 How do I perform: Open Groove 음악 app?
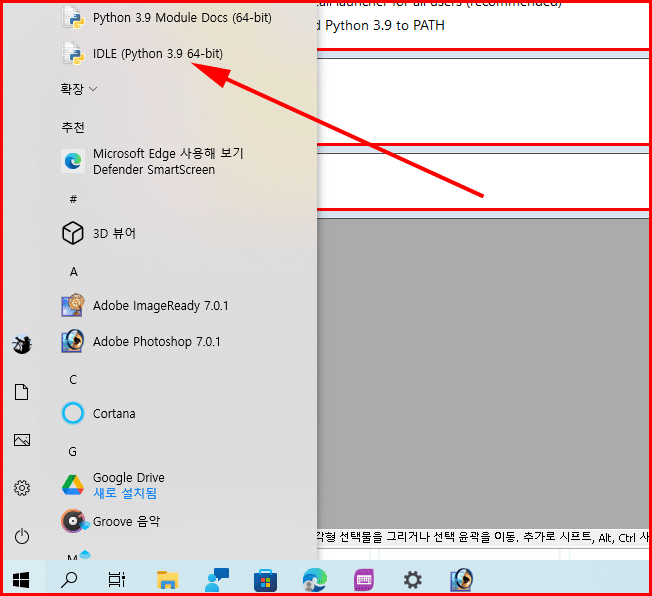point(111,521)
